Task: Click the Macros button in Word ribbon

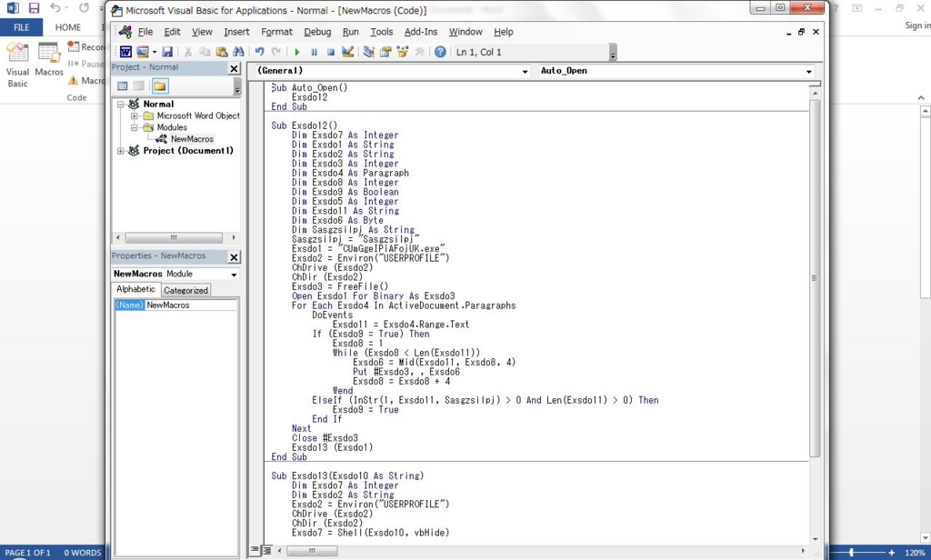Action: coord(49,60)
